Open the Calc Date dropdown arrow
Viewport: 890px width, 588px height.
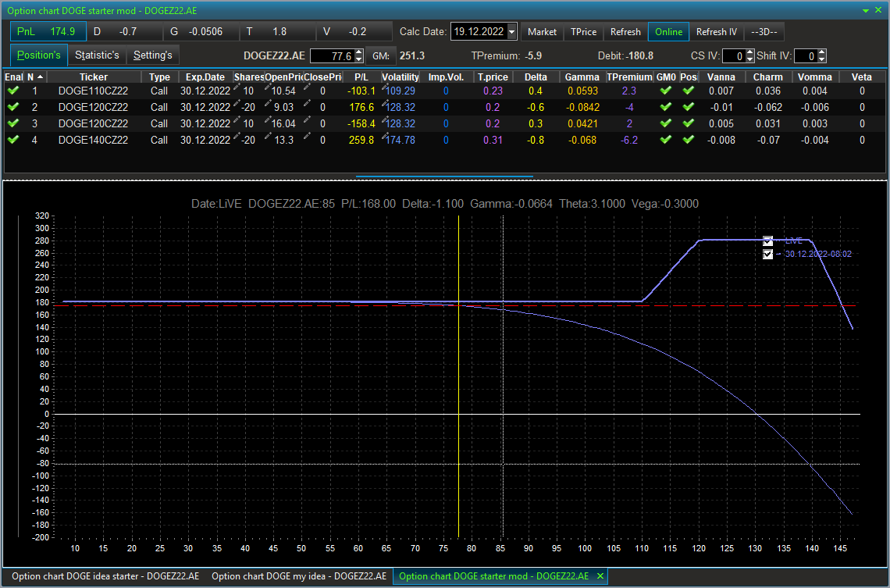511,32
